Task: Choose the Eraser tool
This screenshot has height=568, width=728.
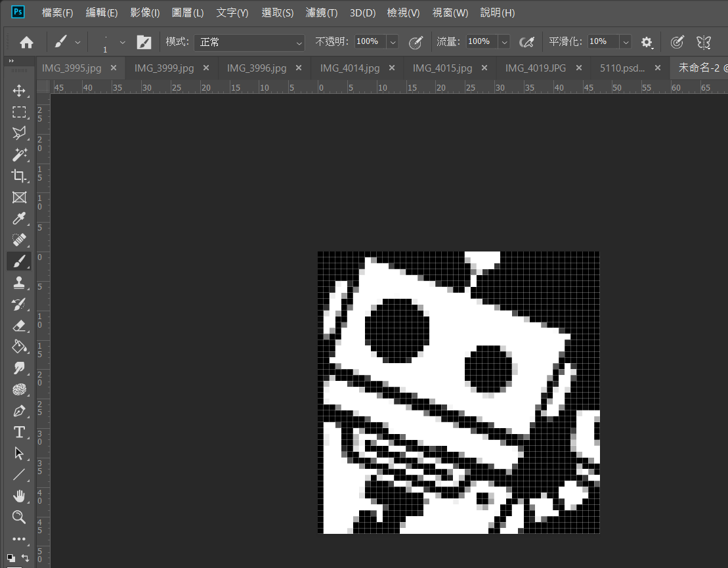Action: tap(19, 325)
